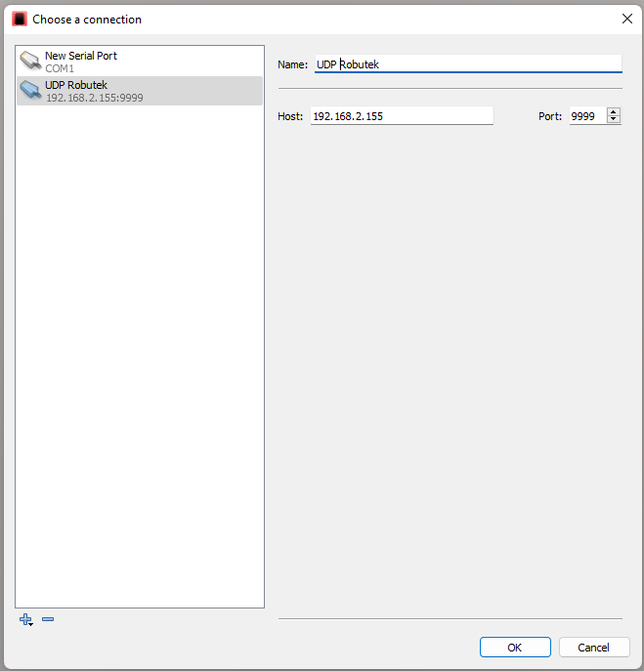Click the application icon in title bar

click(19, 19)
